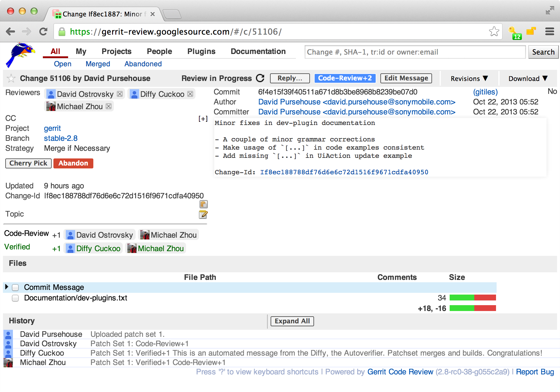Screen dimensions: 560x392
Task: Star change 51106
Action: coord(11,78)
